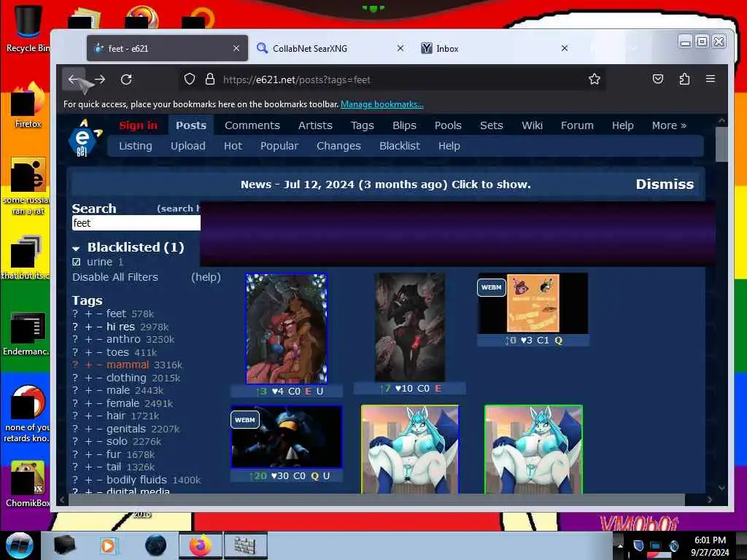Reload the current page

pyautogui.click(x=126, y=79)
